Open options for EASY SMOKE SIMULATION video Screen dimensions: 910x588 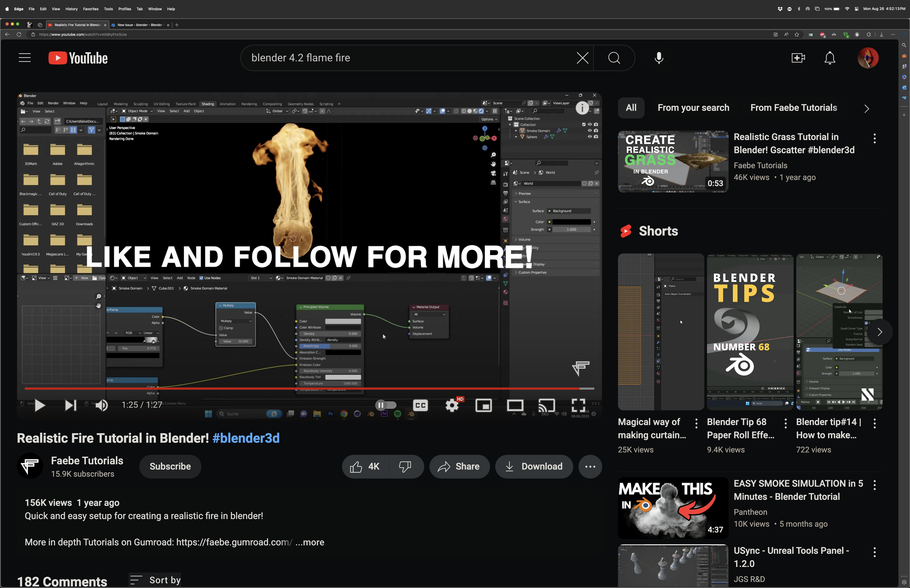pyautogui.click(x=874, y=485)
